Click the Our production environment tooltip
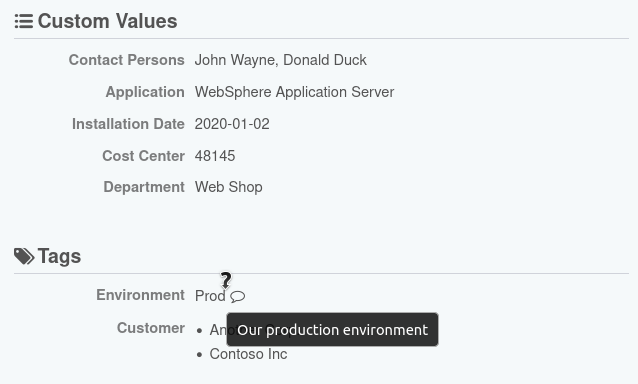Image resolution: width=638 pixels, height=384 pixels. click(332, 329)
